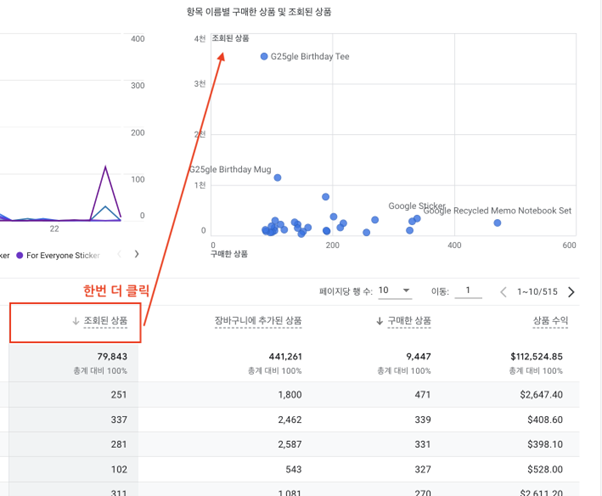Screen dimensions: 602x496
Task: Show previous legend items in line chart
Action: (119, 254)
